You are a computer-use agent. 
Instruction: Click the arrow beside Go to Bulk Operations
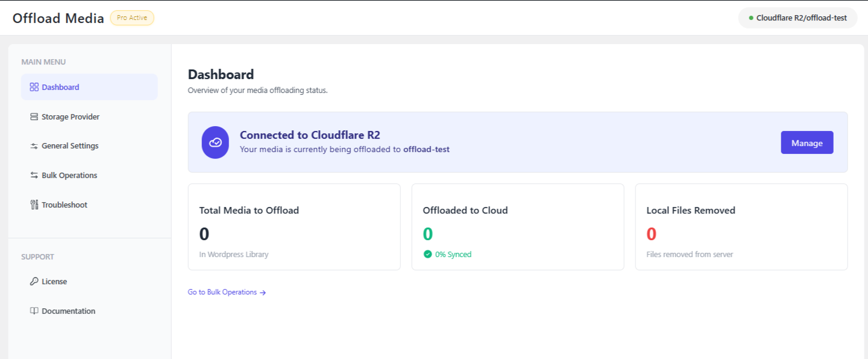(263, 293)
